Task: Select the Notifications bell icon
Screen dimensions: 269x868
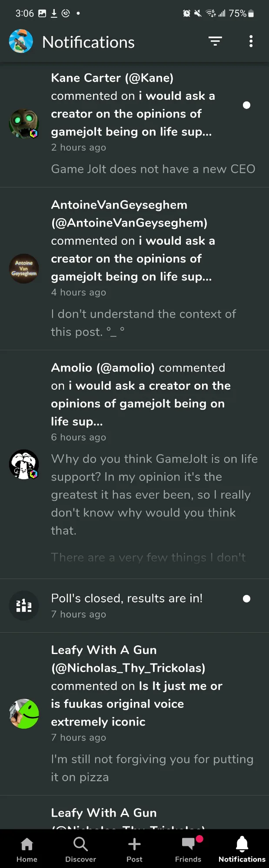Action: 242,849
